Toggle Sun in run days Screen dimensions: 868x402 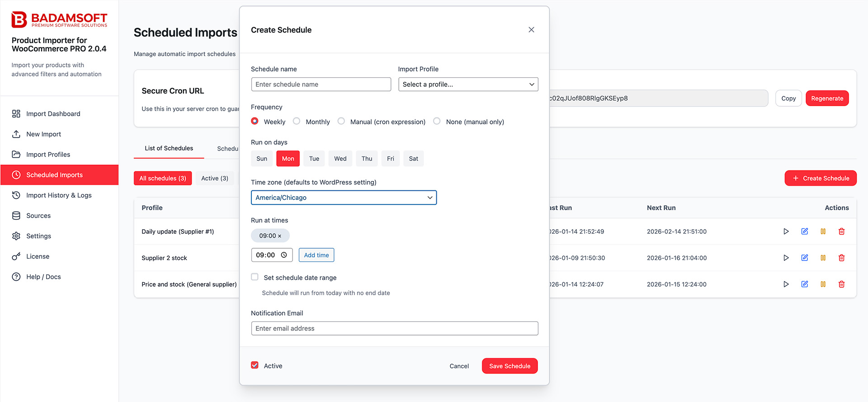click(x=262, y=159)
